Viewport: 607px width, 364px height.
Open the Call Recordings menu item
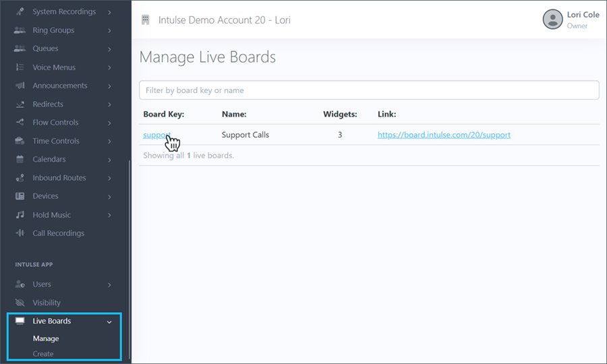coord(58,233)
